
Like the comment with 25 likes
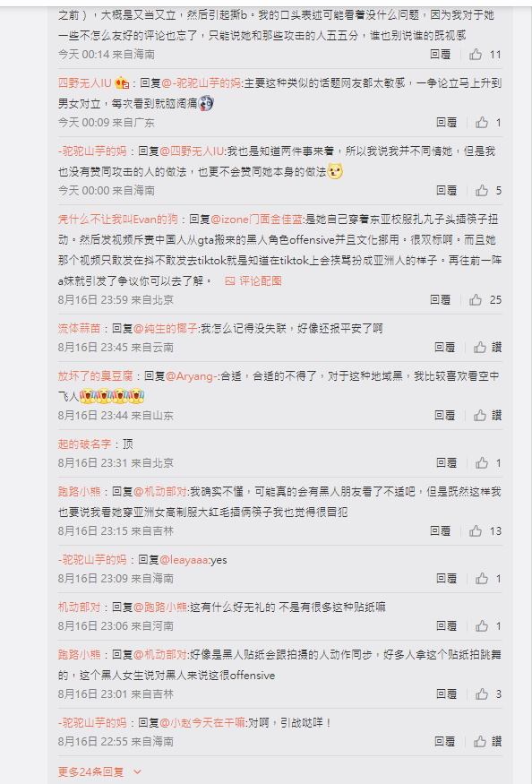click(476, 299)
